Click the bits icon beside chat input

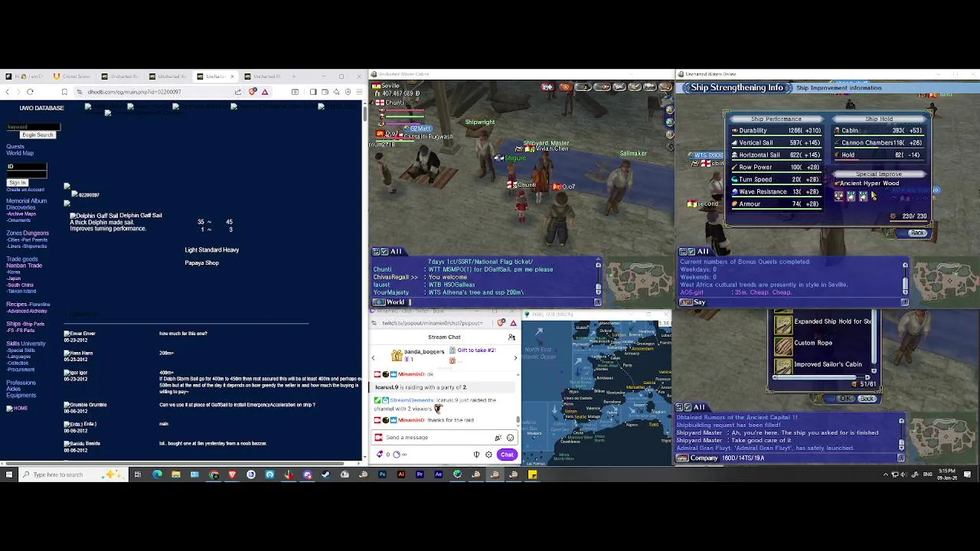[x=498, y=438]
